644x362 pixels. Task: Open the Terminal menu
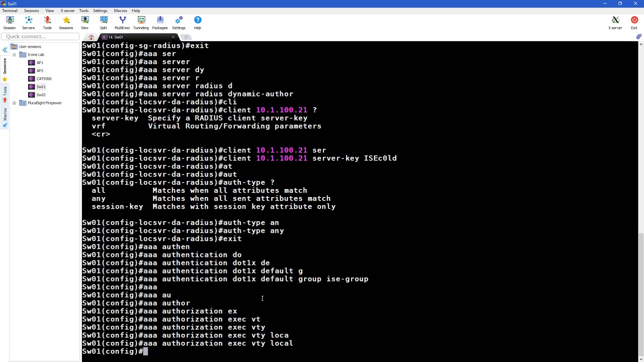tap(10, 11)
